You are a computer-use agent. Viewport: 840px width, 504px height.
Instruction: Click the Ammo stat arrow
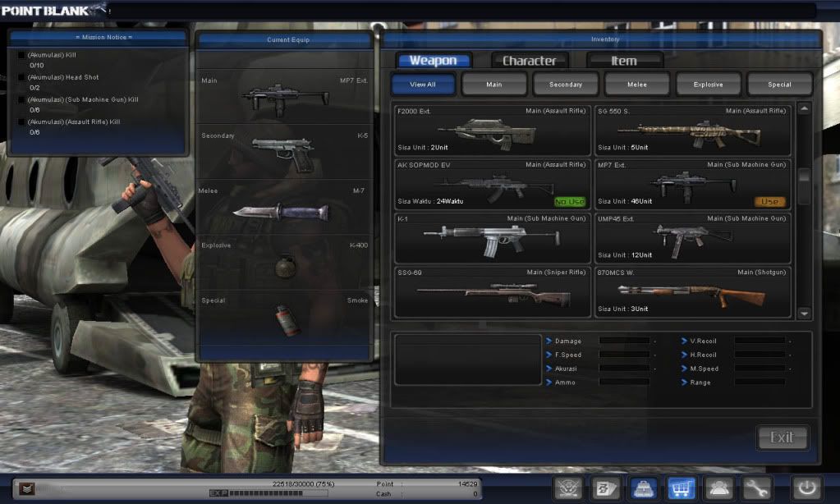(x=549, y=383)
